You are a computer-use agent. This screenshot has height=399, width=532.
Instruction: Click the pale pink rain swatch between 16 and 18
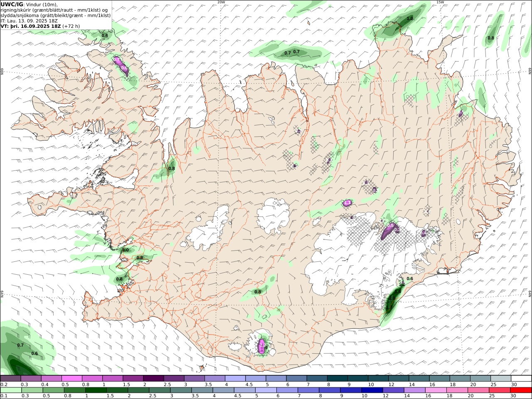tap(436, 390)
